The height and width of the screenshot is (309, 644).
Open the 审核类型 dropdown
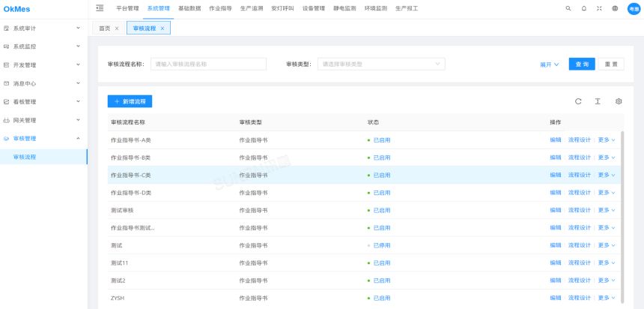pos(381,64)
